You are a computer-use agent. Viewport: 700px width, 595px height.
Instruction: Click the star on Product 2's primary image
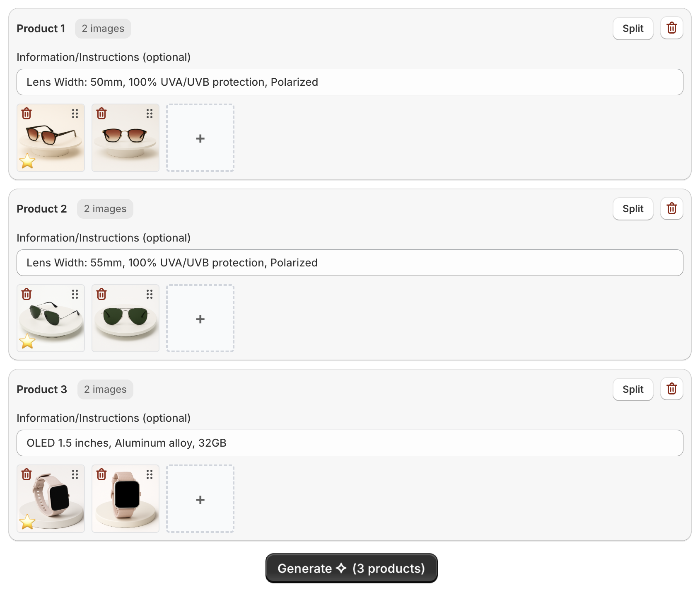coord(27,342)
